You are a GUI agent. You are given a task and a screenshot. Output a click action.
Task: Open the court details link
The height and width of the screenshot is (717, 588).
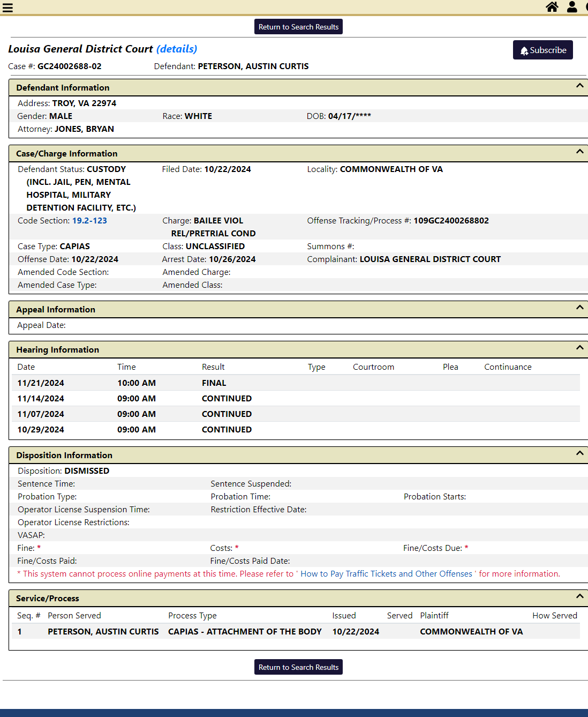pyautogui.click(x=177, y=49)
